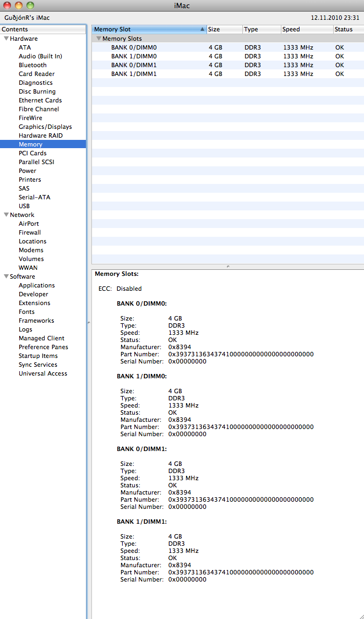This screenshot has height=619, width=364.
Task: Collapse the Hardware disclosure triangle
Action: tap(6, 39)
